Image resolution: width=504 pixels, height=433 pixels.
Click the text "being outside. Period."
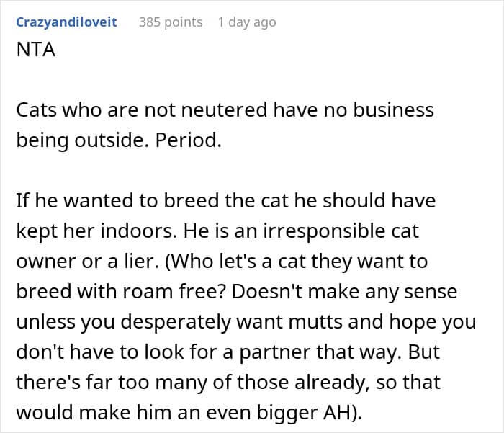coord(118,140)
